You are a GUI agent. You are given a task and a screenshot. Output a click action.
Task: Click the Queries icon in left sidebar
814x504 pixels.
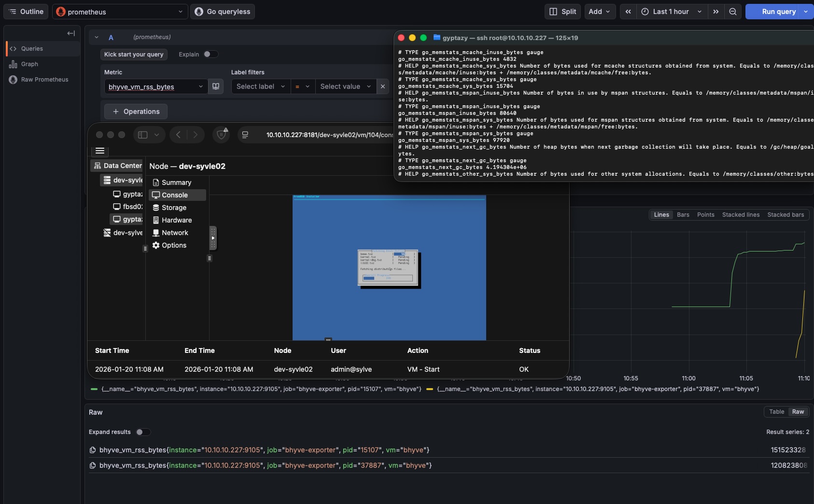click(14, 48)
